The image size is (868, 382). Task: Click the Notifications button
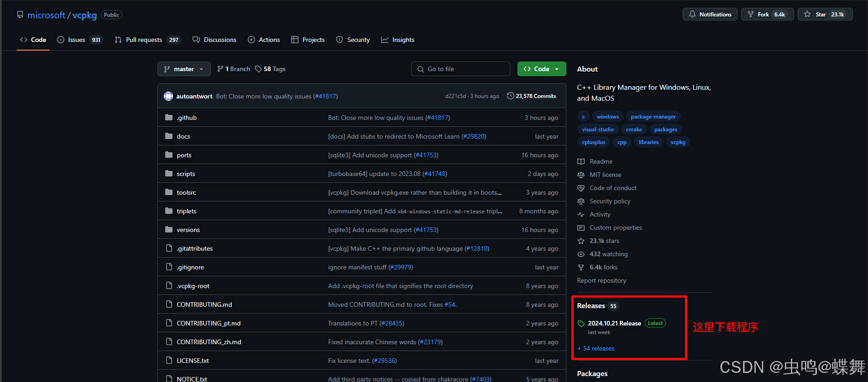pyautogui.click(x=710, y=14)
